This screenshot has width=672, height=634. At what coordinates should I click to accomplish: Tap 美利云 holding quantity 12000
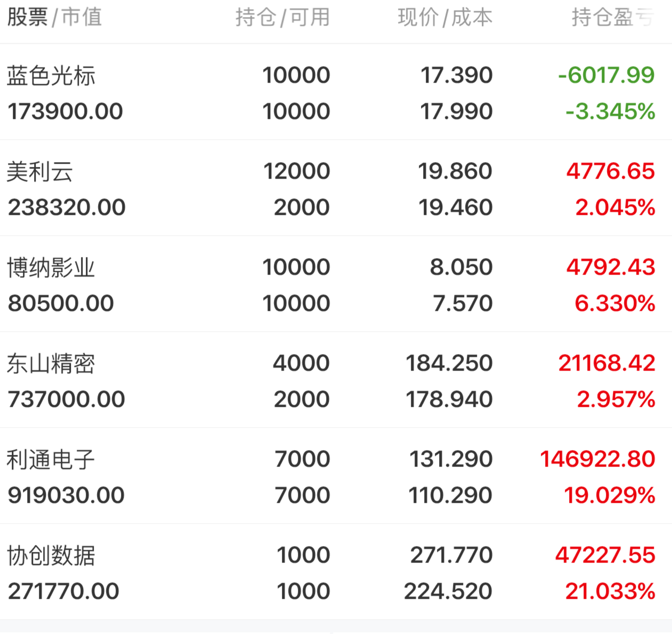click(296, 171)
